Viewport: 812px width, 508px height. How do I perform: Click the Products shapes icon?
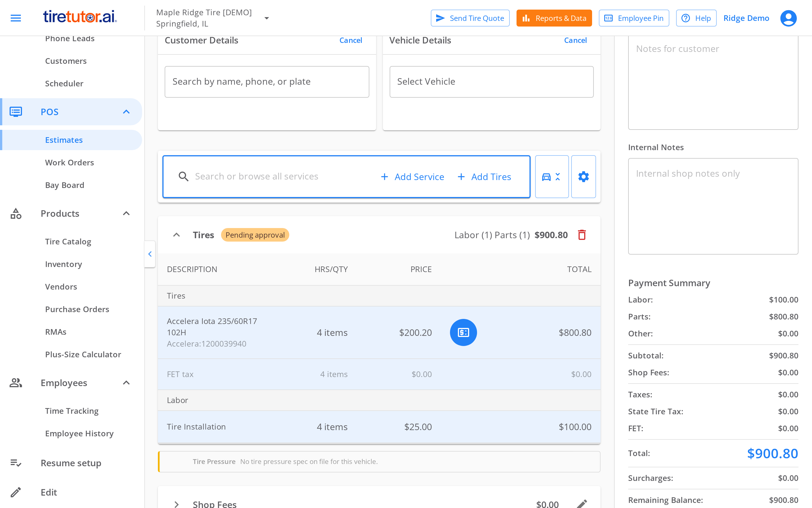pos(16,213)
